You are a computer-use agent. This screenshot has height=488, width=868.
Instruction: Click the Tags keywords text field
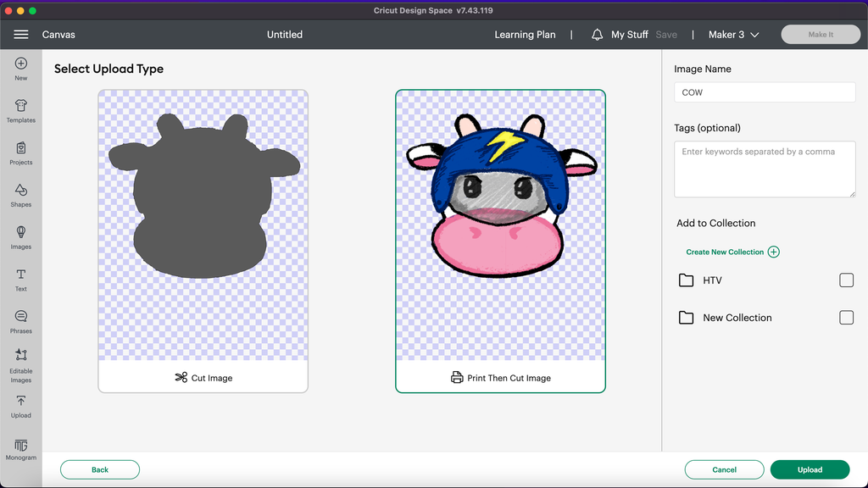coord(765,169)
